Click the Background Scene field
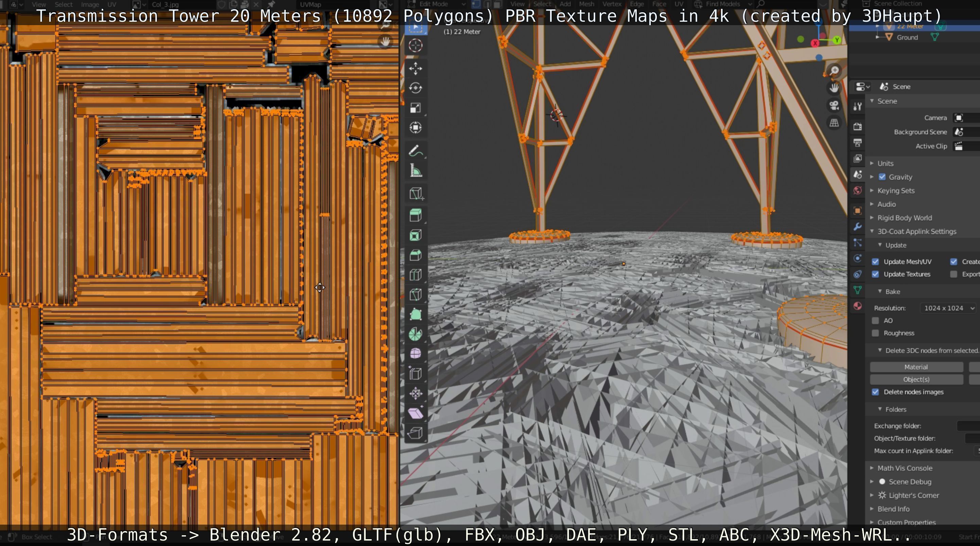This screenshot has width=980, height=546. point(966,132)
